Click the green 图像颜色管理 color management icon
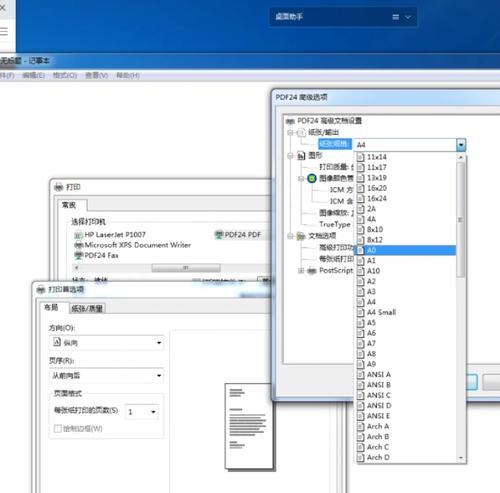 312,178
